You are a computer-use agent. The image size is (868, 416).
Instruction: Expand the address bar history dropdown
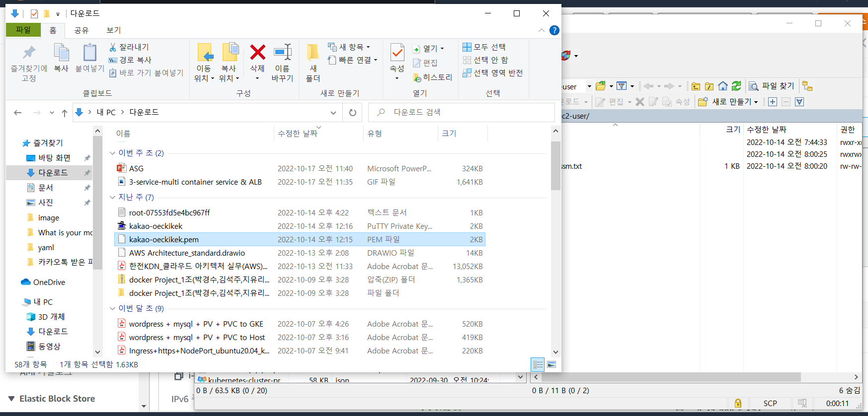click(333, 113)
